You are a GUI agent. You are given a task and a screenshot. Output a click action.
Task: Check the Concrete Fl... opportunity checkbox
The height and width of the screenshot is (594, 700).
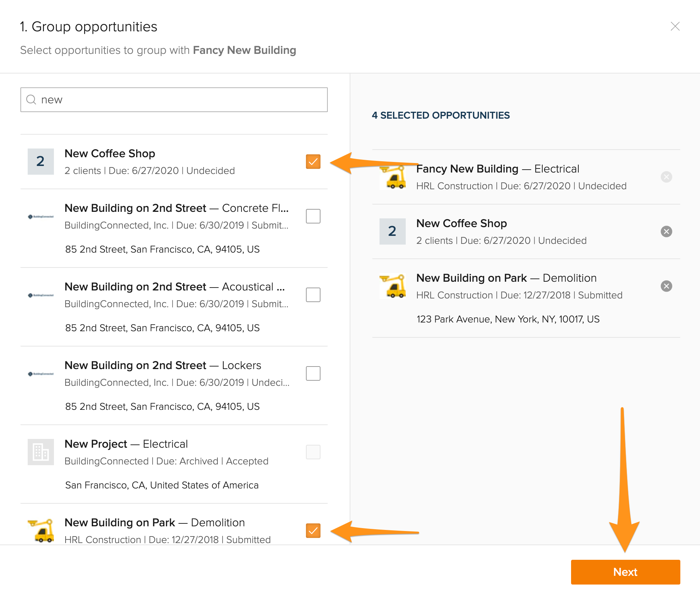point(313,216)
